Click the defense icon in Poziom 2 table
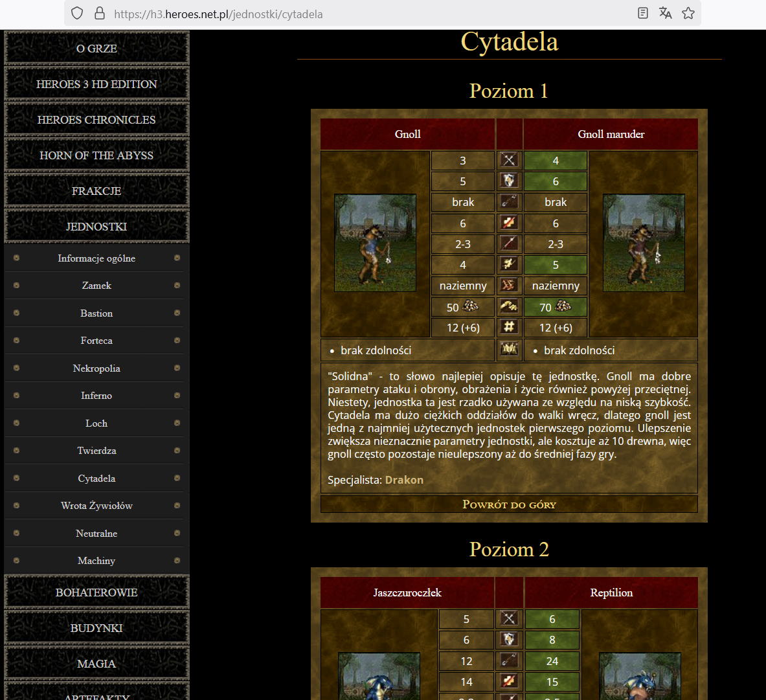This screenshot has width=766, height=700. pos(509,639)
